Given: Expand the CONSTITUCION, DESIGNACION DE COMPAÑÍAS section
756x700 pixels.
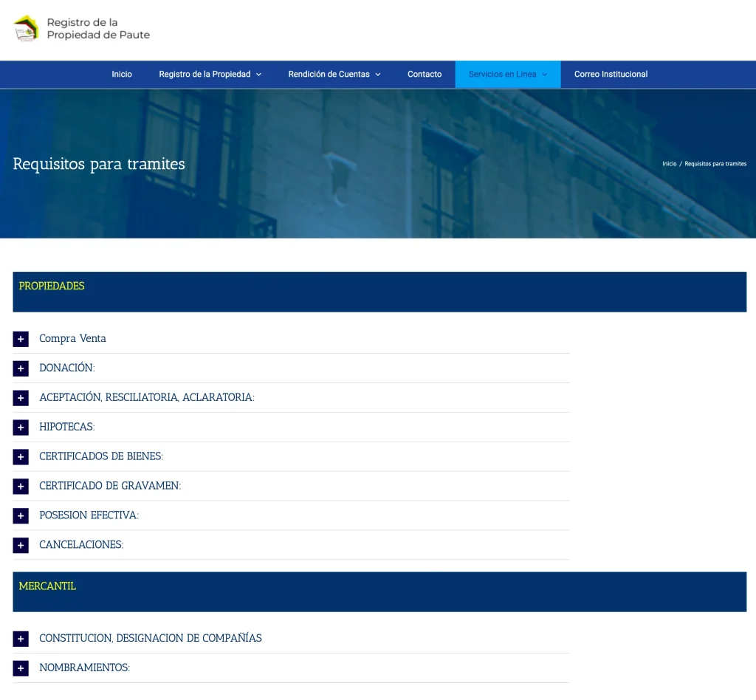Looking at the screenshot, I should pyautogui.click(x=21, y=638).
